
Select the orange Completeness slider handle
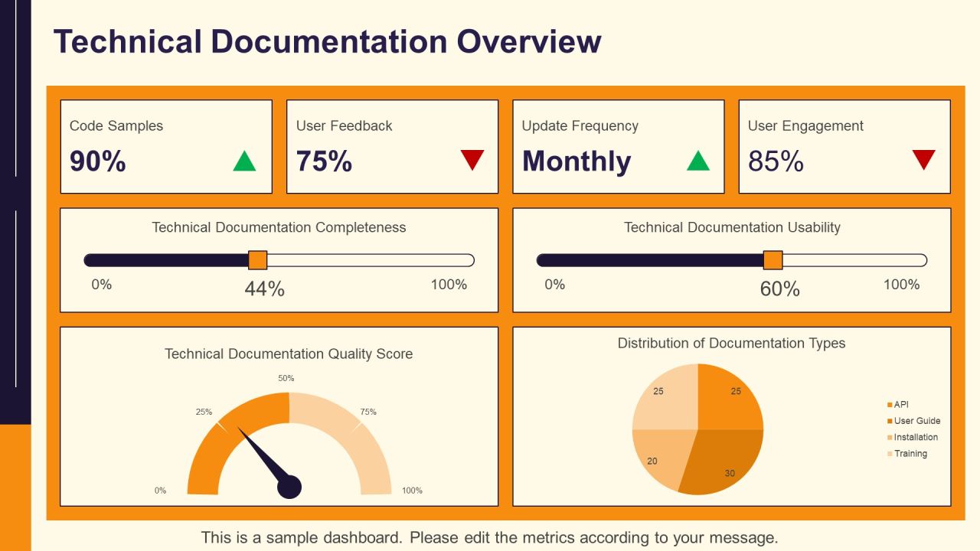258,260
